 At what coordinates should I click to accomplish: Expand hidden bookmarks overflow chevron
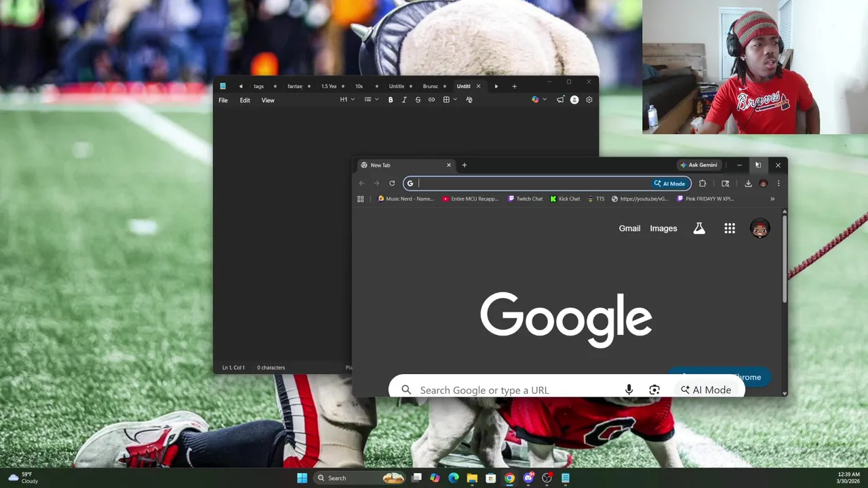[x=772, y=199]
